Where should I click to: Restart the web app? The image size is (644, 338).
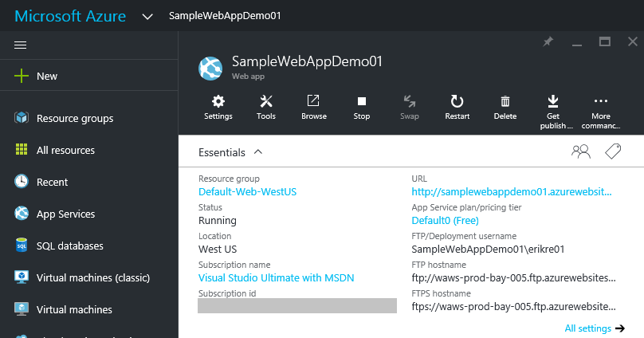pos(457,107)
